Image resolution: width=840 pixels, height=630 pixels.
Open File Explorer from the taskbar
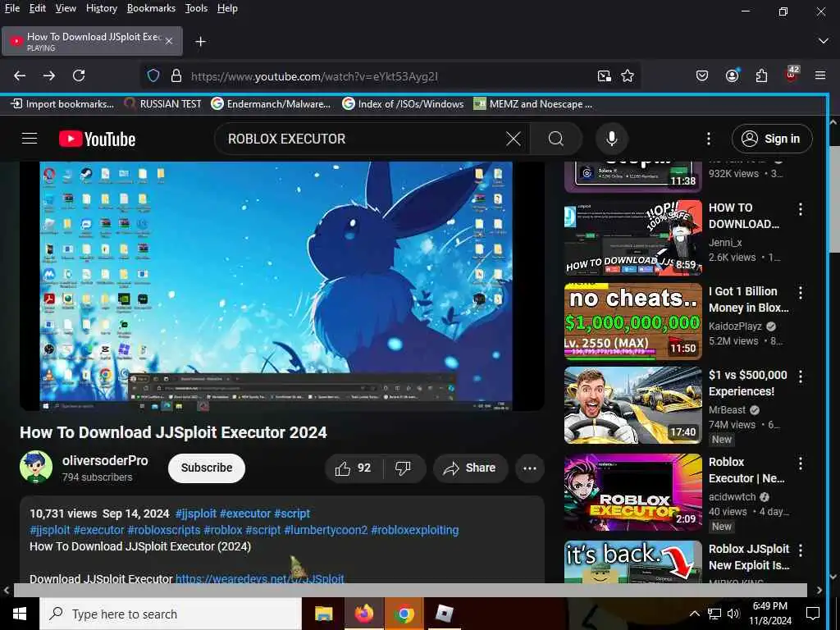[x=323, y=614]
